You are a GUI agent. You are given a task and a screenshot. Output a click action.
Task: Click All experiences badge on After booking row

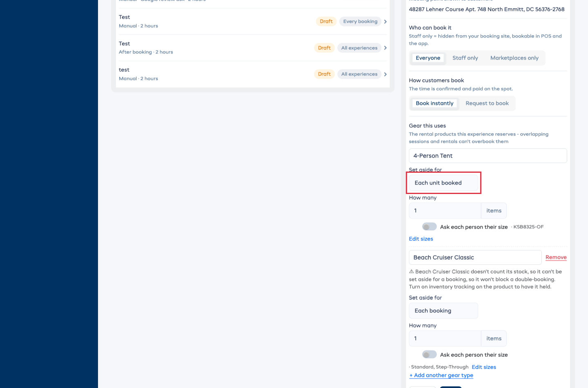point(359,48)
